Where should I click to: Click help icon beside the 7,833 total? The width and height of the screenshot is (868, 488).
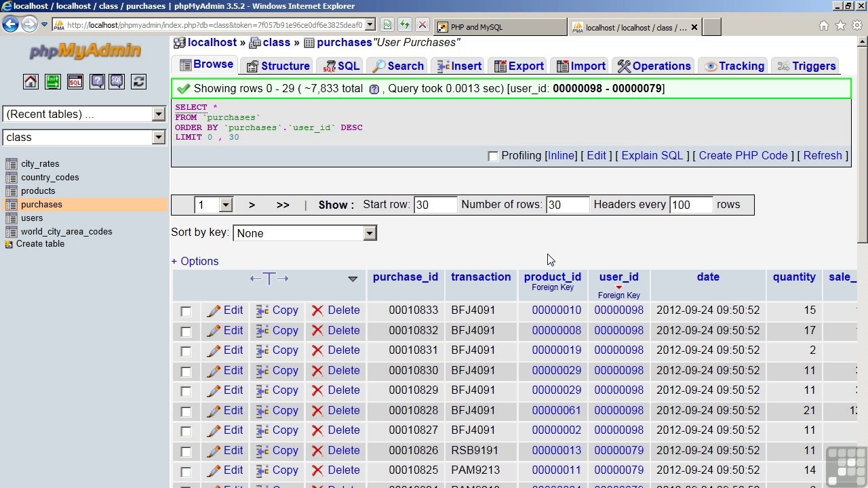[x=374, y=89]
